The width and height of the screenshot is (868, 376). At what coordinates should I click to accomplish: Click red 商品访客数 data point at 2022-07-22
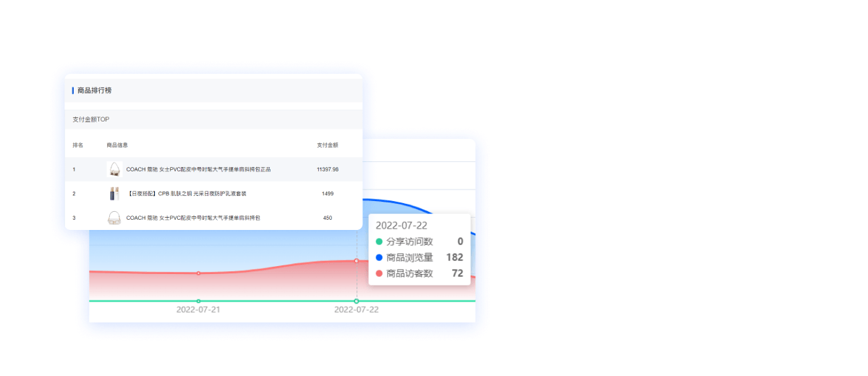click(357, 260)
